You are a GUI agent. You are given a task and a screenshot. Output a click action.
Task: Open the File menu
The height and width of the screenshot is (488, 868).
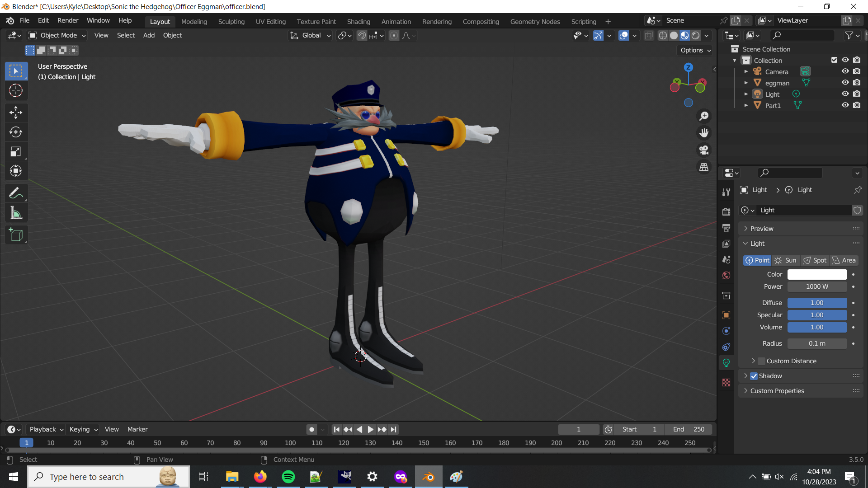(x=25, y=21)
